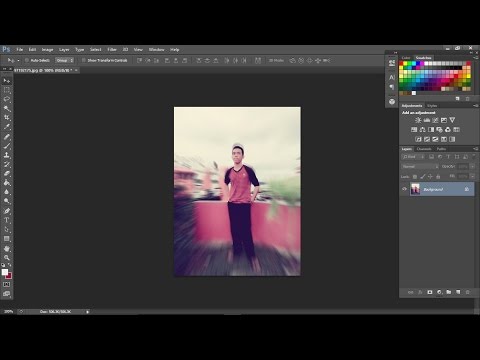Change the screen mode

point(7,294)
